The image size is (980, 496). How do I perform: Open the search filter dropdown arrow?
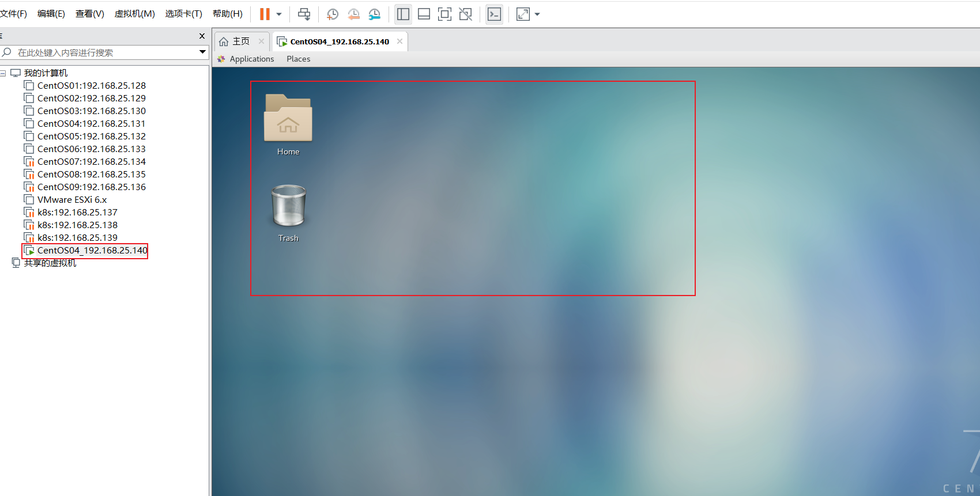click(202, 52)
